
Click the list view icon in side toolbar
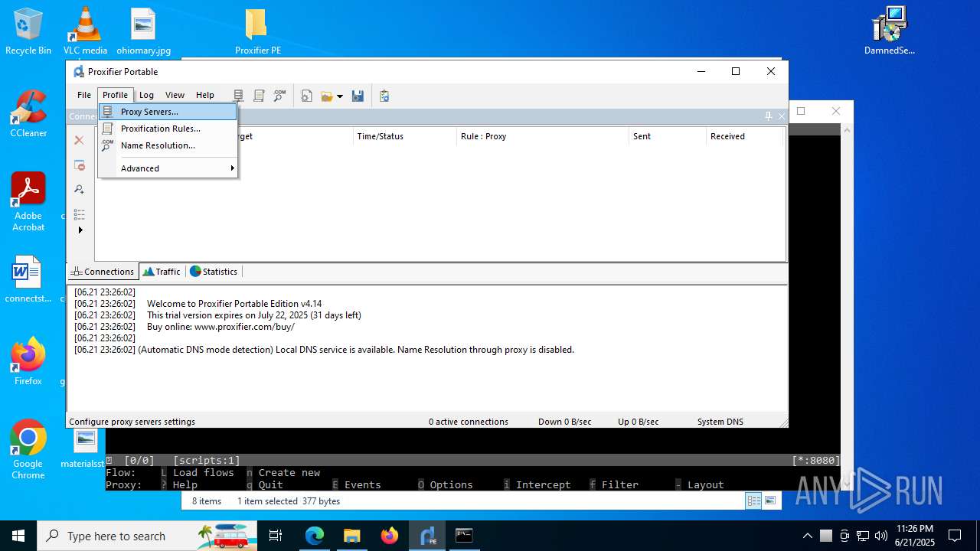[x=79, y=214]
